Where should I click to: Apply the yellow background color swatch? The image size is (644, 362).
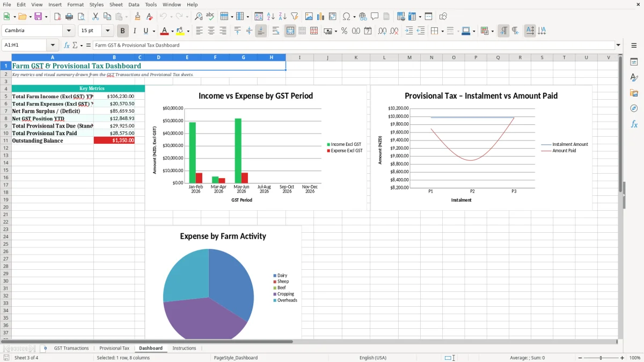coord(180,31)
